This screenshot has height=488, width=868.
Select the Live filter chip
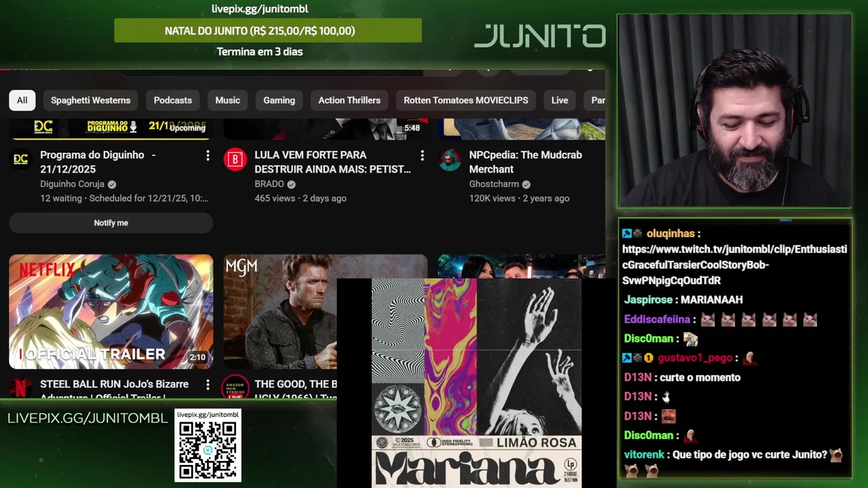tap(559, 100)
